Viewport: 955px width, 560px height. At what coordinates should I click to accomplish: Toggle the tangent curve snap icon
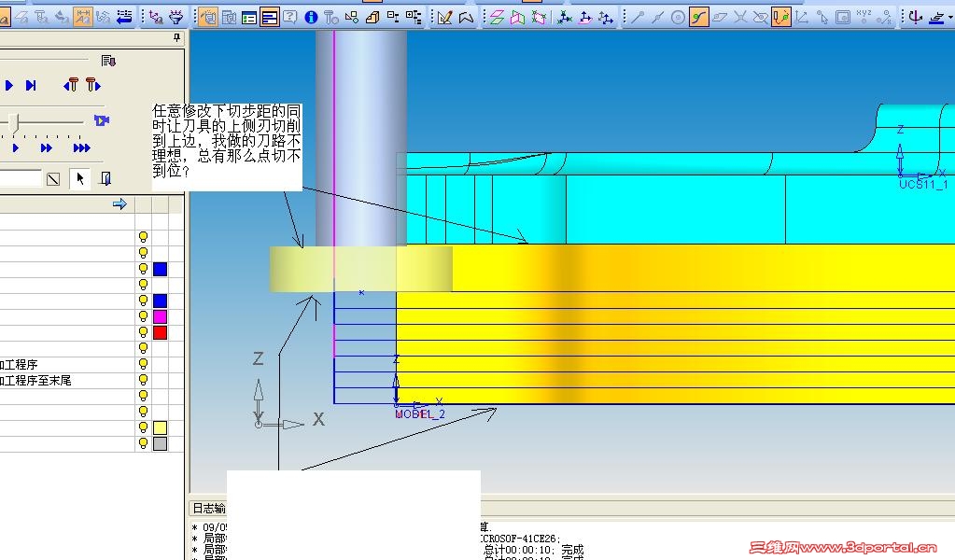(698, 18)
